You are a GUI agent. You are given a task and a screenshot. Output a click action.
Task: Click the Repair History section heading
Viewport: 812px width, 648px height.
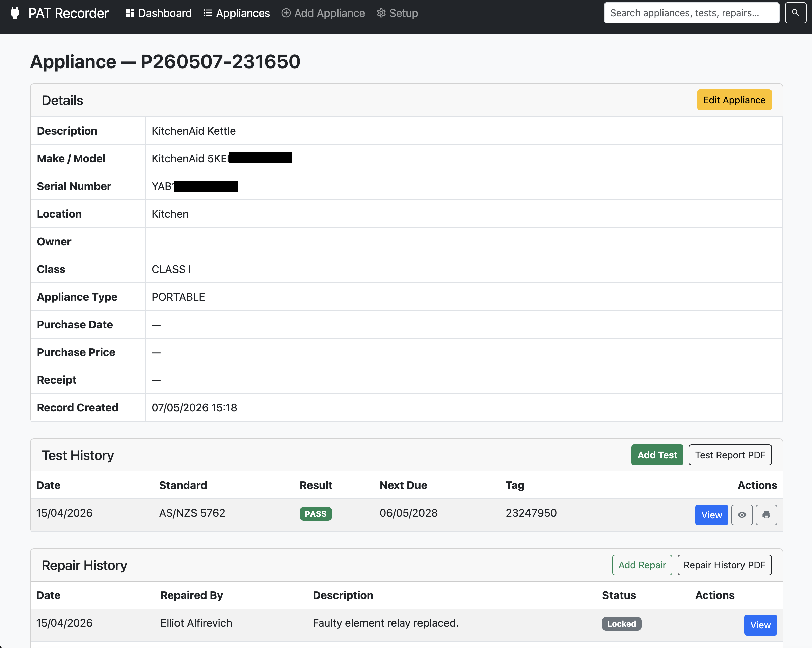click(x=84, y=565)
